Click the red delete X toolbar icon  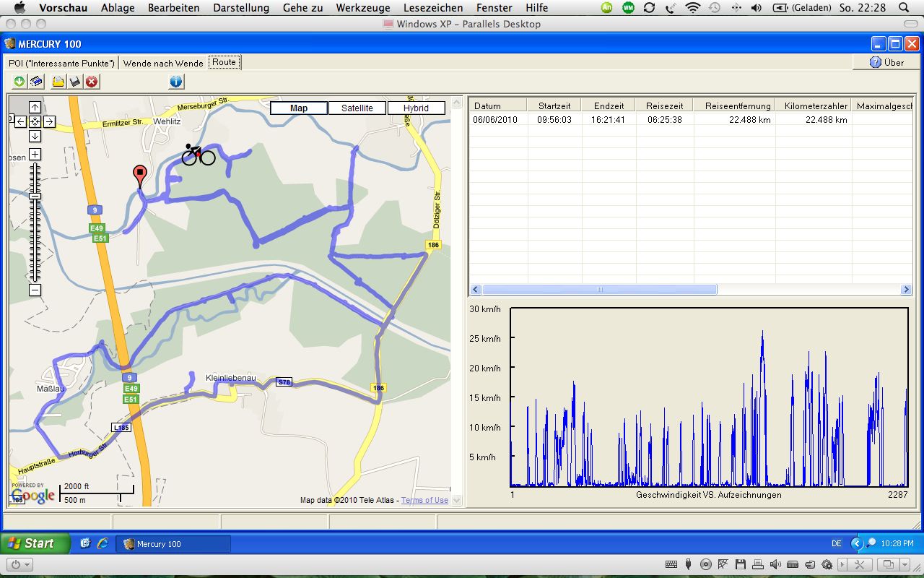(x=92, y=82)
